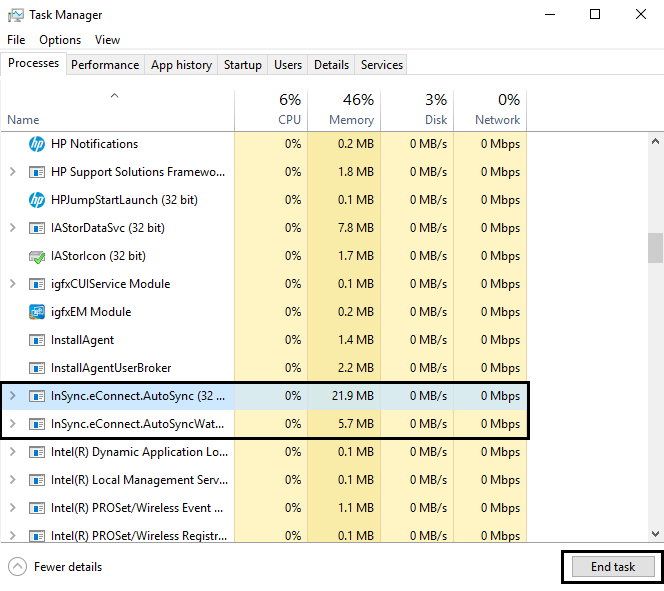Click the IAStorIcon green checkmark icon
Screen dimensions: 664x591
click(37, 257)
